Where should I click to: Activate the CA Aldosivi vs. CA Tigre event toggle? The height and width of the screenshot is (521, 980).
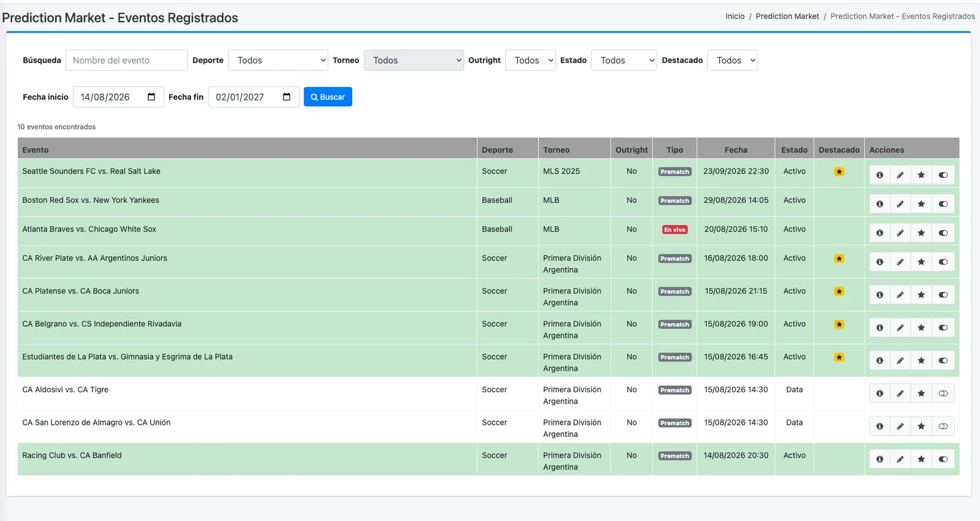point(943,394)
